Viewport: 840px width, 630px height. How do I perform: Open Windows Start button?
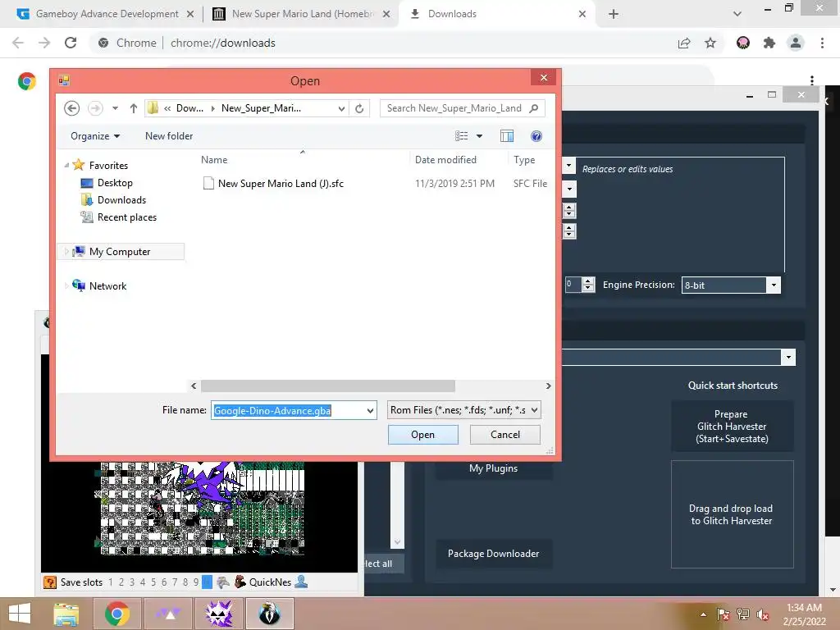coord(20,614)
